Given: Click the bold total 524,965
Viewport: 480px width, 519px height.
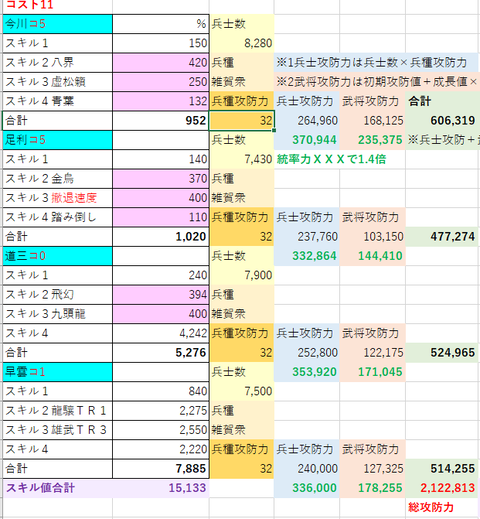Looking at the screenshot, I should click(443, 353).
